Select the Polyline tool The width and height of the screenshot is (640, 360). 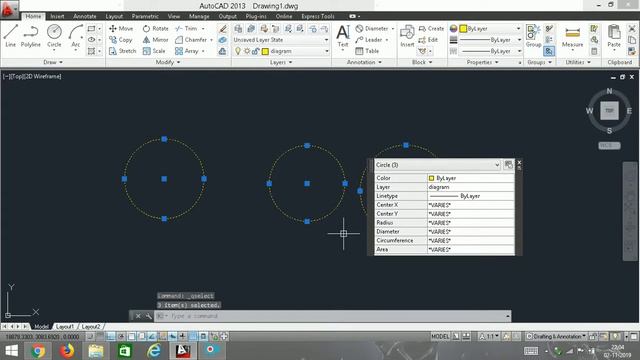tap(31, 36)
